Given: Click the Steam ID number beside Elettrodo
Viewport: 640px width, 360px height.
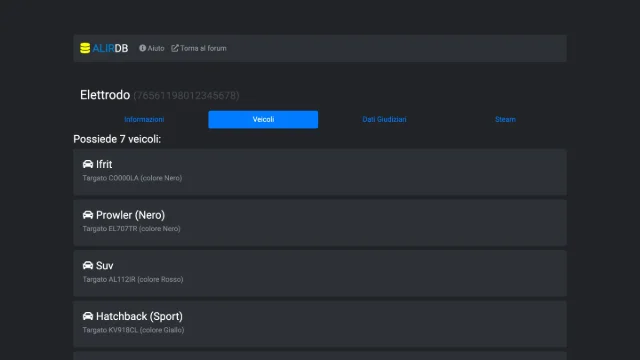Looking at the screenshot, I should coord(187,96).
